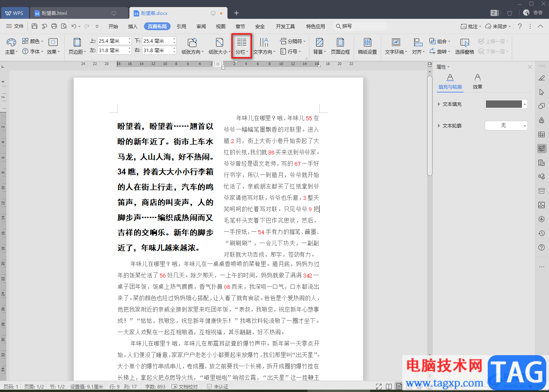This screenshot has height=392, width=549.
Task: Switch to the 视图 tab
Action: pos(221,26)
